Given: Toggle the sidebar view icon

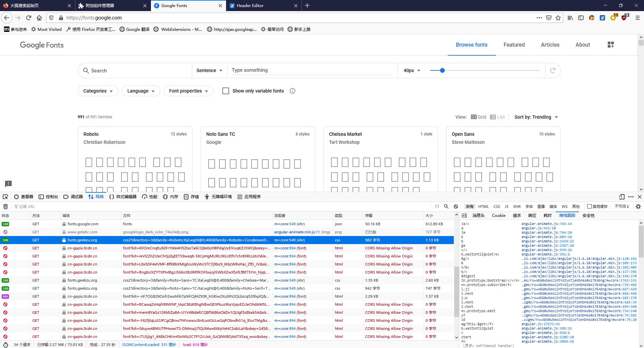Looking at the screenshot, I should point(581,18).
